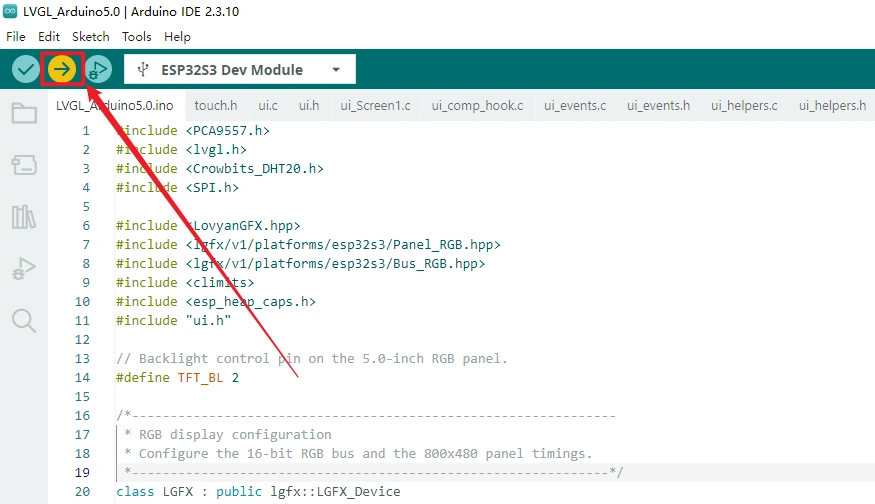
Task: Click the "ui.h" include text
Action: [208, 321]
